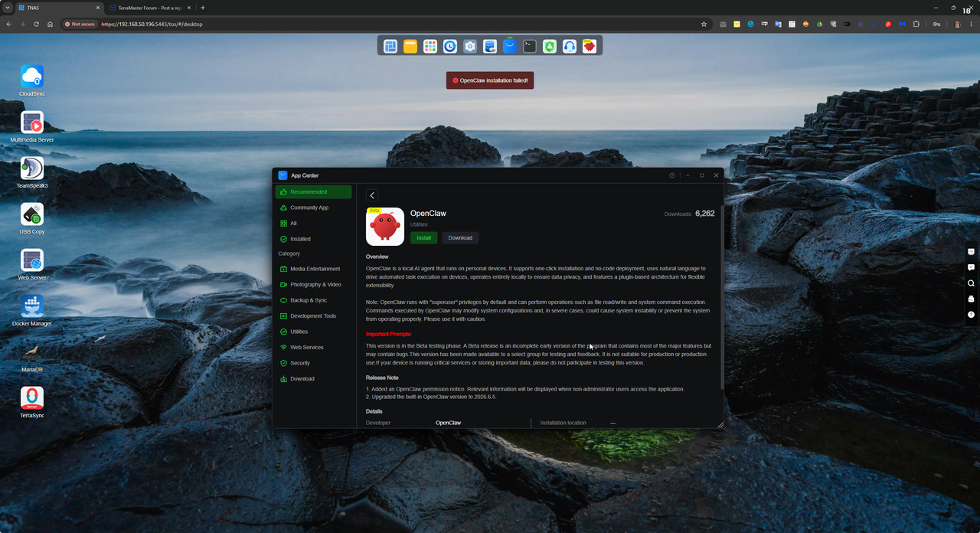The height and width of the screenshot is (533, 980).
Task: Open Multimedia Server desktop shortcut
Action: tap(32, 126)
